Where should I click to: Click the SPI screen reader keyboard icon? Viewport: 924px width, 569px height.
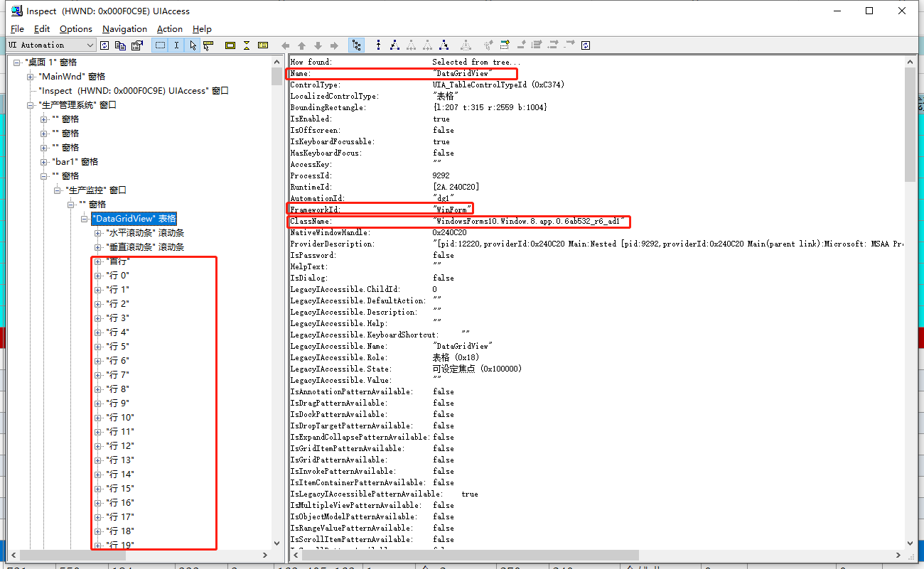262,45
